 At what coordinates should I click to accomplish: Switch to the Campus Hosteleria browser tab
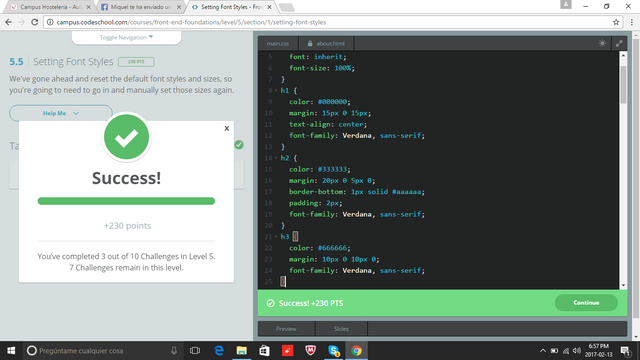51,7
